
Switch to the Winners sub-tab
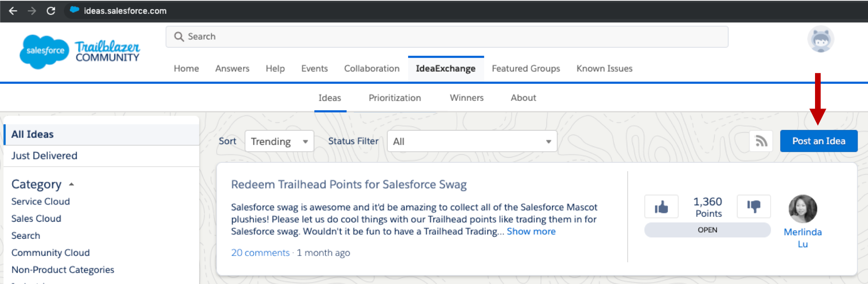(467, 98)
